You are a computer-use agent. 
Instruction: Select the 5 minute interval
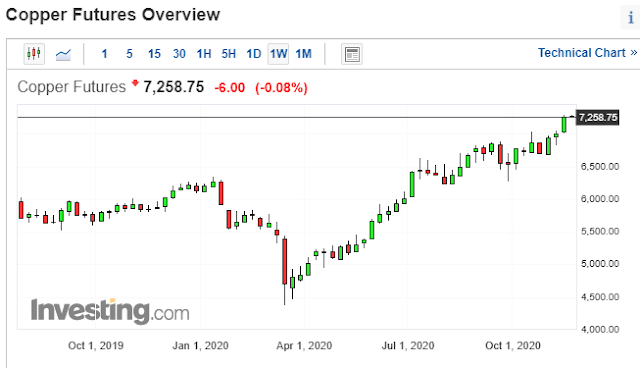click(x=129, y=54)
